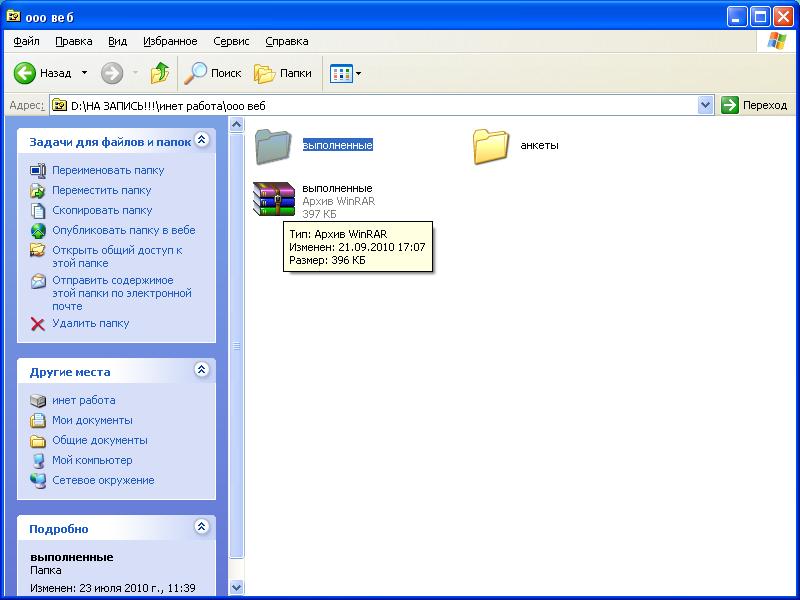Click the e-mail envelope icon
800x600 pixels.
tap(38, 281)
